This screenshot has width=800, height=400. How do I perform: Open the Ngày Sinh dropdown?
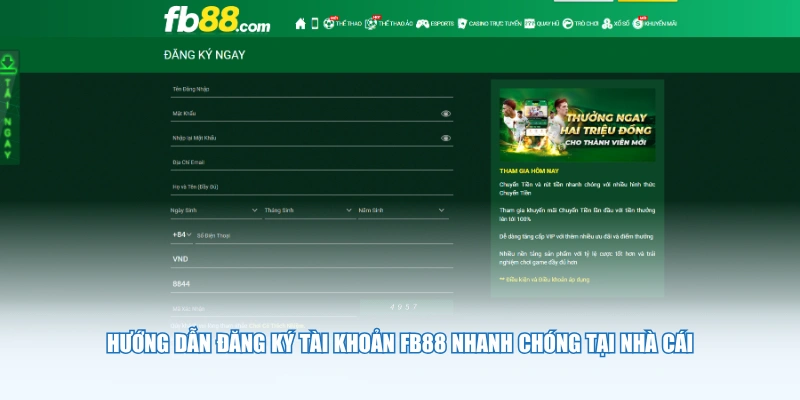tap(216, 210)
